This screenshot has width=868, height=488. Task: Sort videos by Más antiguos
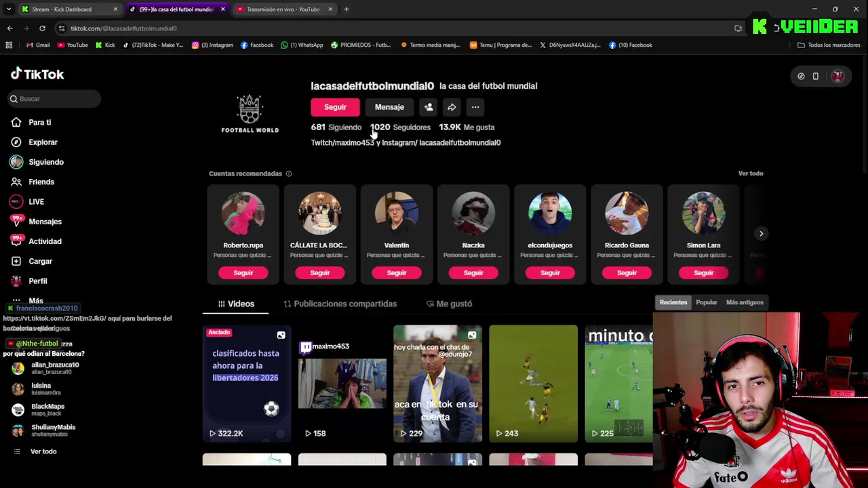point(745,302)
